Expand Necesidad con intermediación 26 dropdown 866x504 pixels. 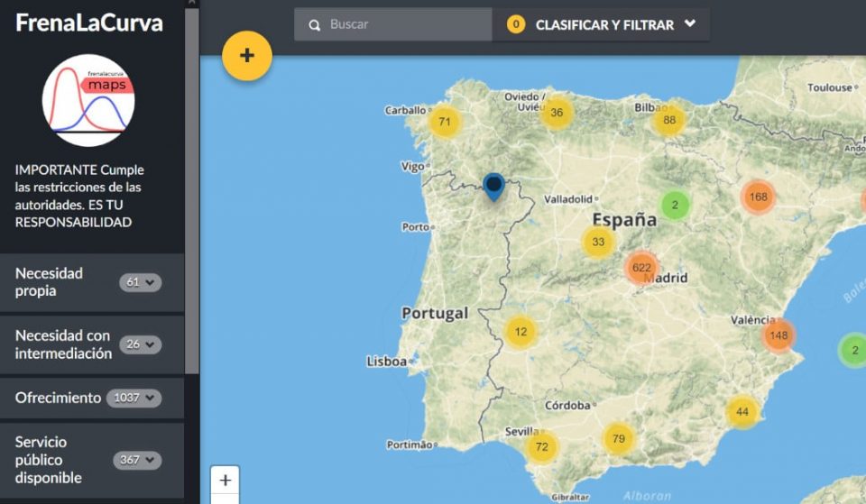(141, 344)
